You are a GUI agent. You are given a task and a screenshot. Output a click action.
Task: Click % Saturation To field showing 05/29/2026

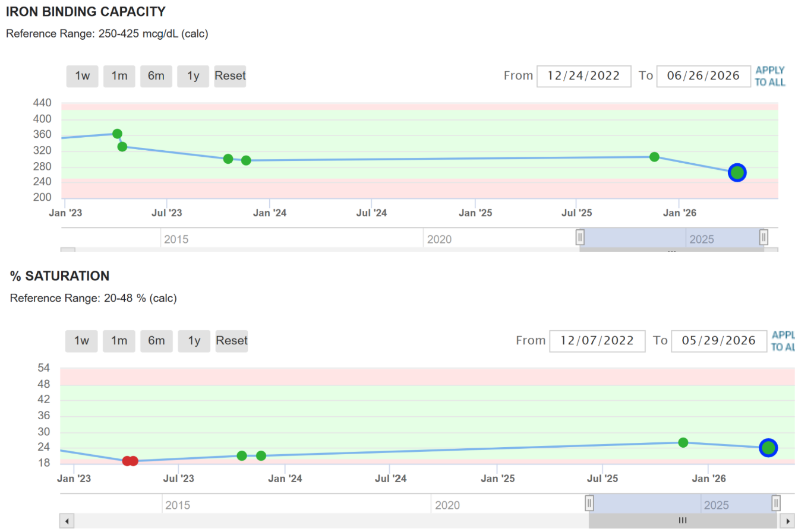click(x=719, y=341)
